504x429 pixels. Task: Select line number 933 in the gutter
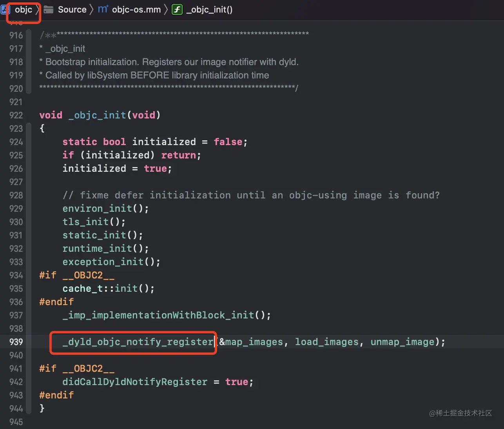pos(16,262)
